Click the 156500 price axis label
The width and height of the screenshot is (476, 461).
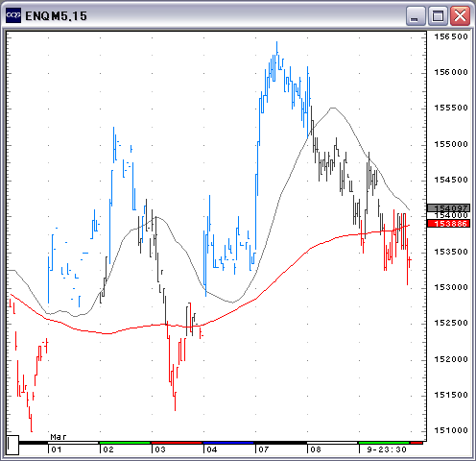coord(451,36)
